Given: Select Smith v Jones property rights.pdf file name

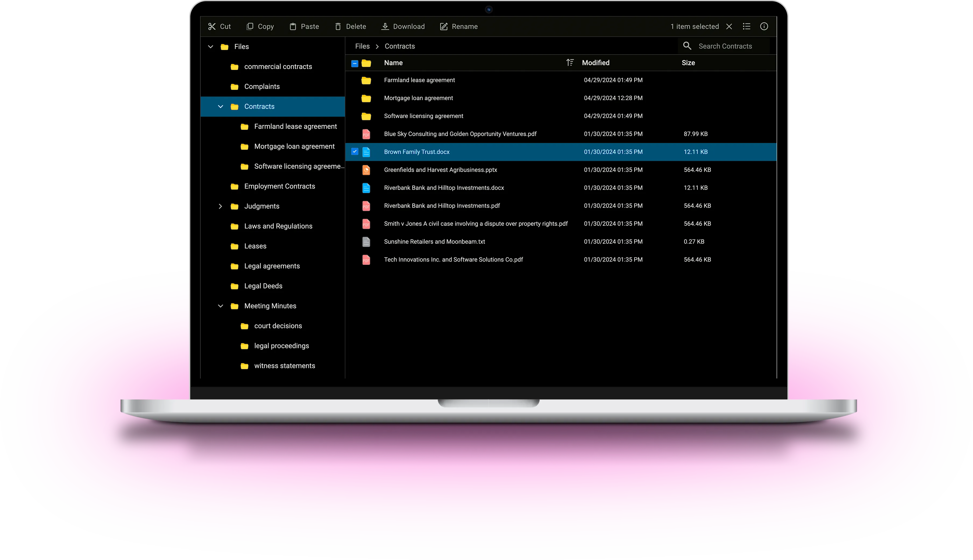Looking at the screenshot, I should (476, 224).
